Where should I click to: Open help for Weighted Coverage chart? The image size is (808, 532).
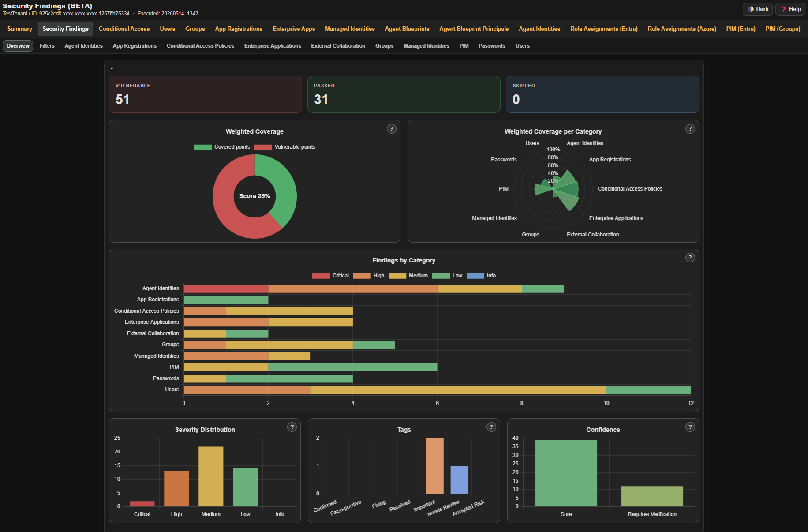tap(392, 129)
